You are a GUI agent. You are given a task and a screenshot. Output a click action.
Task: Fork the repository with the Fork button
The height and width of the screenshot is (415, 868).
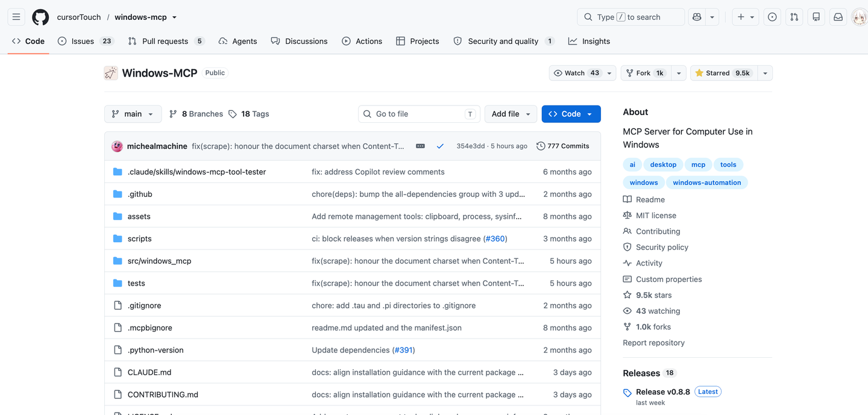[646, 73]
